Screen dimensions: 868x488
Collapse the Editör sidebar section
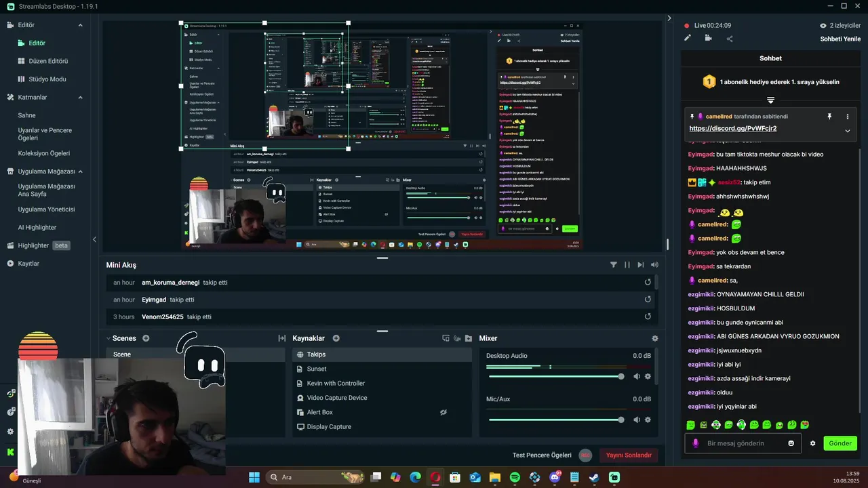80,25
